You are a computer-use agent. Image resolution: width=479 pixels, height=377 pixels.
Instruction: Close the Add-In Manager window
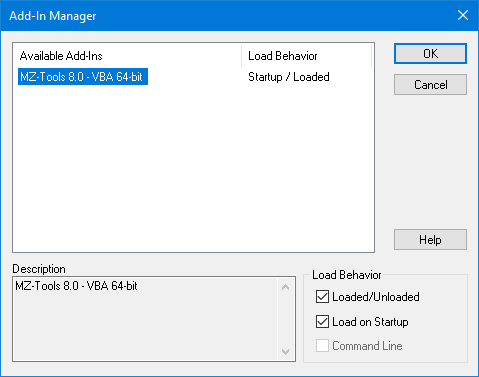[x=463, y=15]
